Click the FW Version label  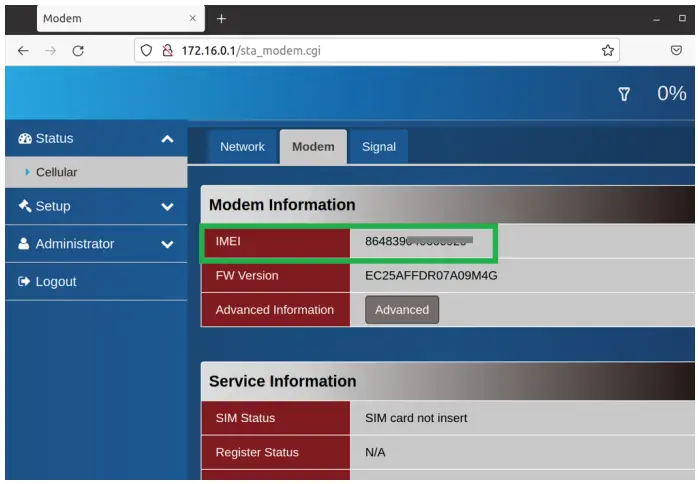pos(247,276)
